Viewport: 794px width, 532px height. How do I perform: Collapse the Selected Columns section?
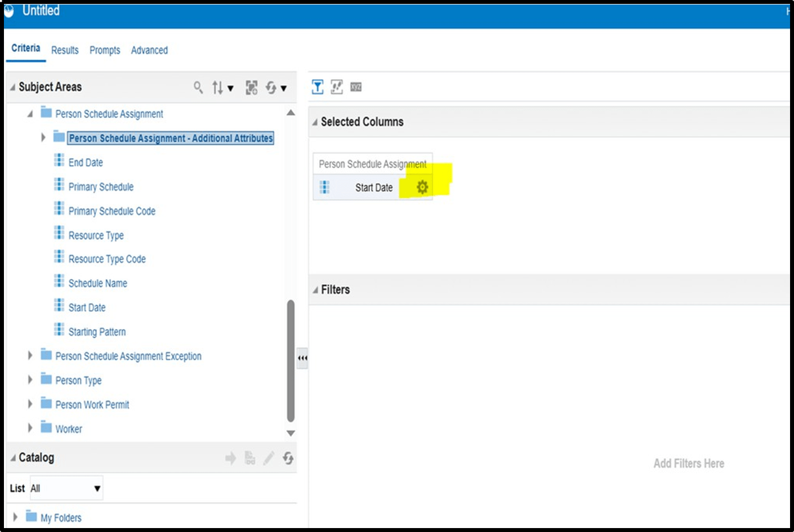[315, 122]
